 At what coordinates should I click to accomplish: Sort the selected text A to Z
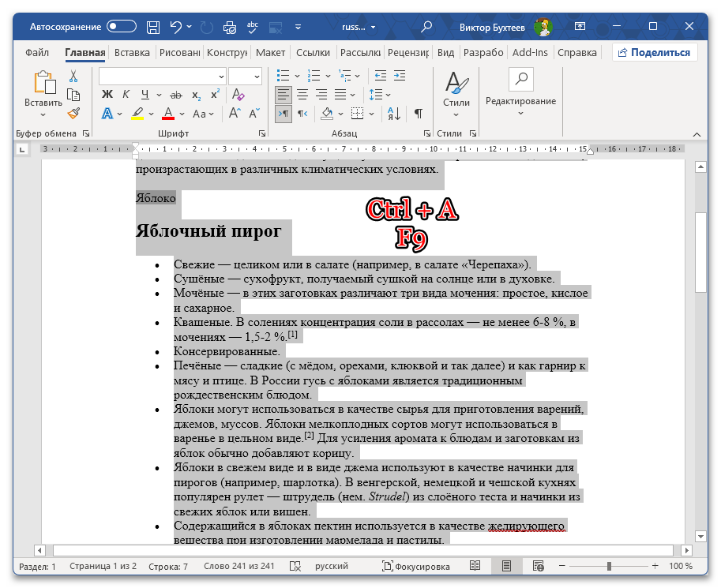click(394, 113)
